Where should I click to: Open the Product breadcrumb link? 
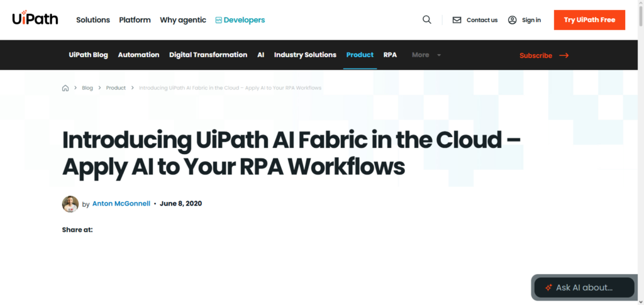116,88
